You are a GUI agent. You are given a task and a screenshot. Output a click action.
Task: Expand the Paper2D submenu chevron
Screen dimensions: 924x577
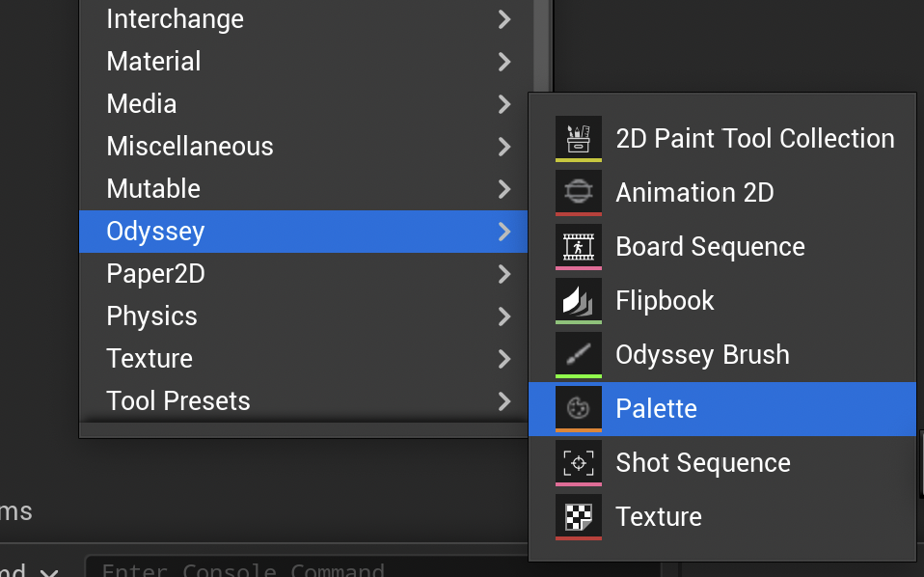pos(504,274)
